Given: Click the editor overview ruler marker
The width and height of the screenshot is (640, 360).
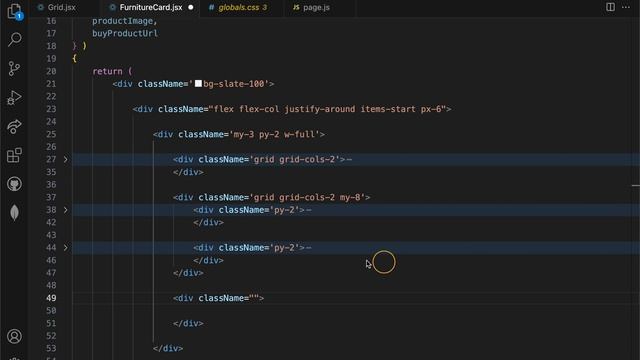Looking at the screenshot, I should point(636,186).
